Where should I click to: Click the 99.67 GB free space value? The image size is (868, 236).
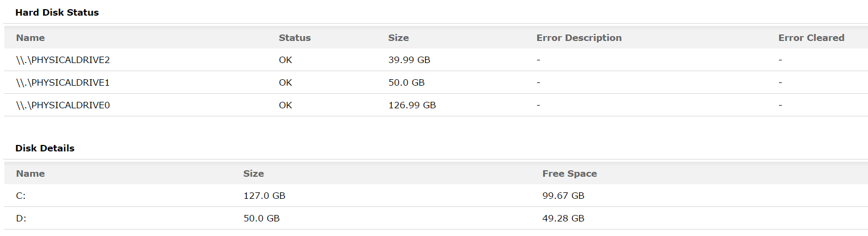[x=563, y=196]
